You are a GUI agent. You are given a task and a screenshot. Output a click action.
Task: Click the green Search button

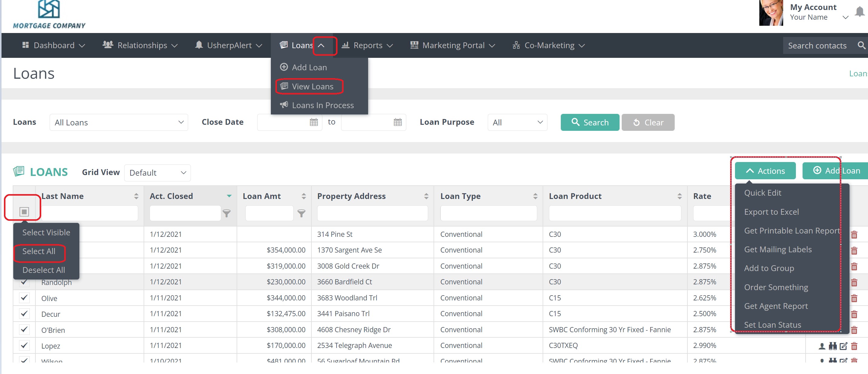(x=590, y=122)
